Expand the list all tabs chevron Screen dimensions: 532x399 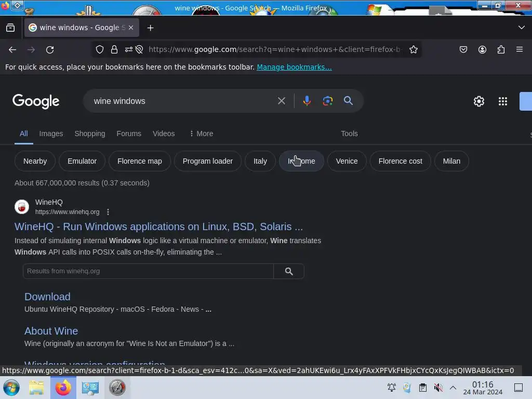tap(522, 28)
